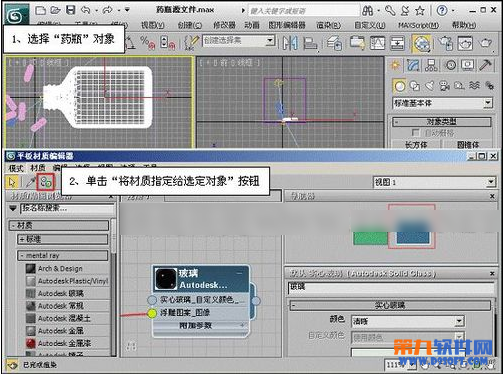Click the Align tool icon

pyautogui.click(x=310, y=43)
